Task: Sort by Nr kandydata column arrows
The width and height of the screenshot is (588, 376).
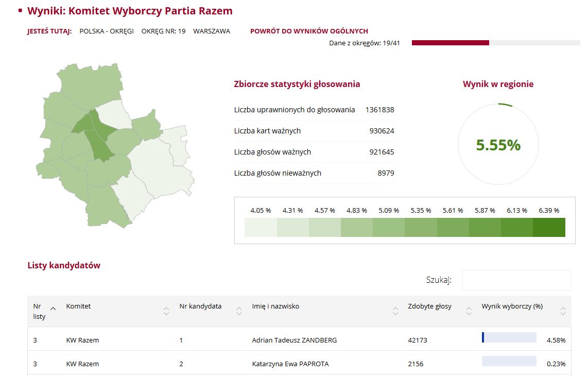Action: (x=239, y=311)
